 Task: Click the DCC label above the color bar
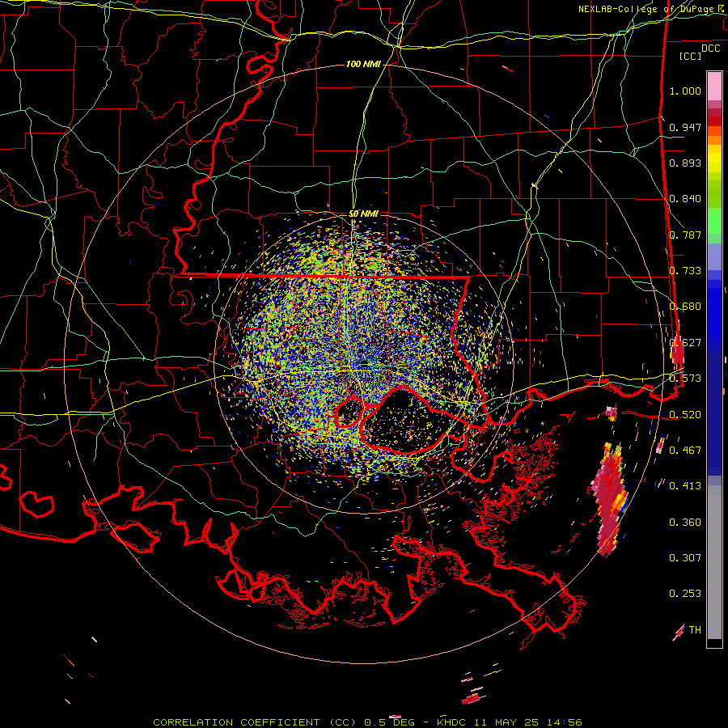pos(711,49)
